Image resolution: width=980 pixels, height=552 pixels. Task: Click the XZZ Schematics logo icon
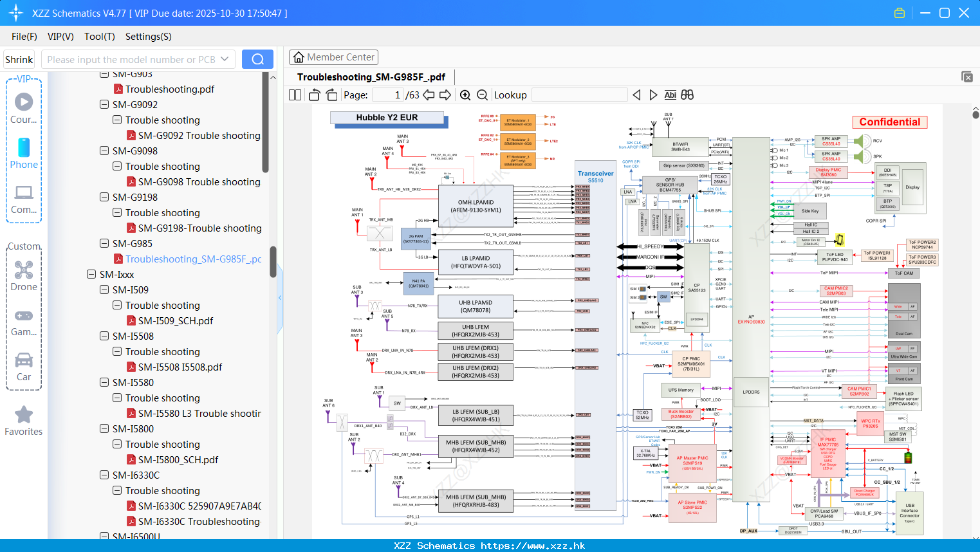[16, 13]
